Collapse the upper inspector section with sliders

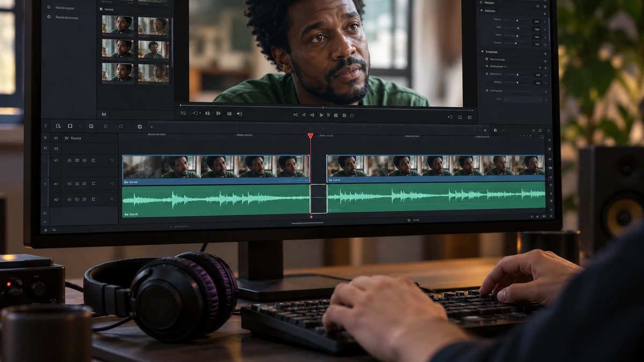481,11
